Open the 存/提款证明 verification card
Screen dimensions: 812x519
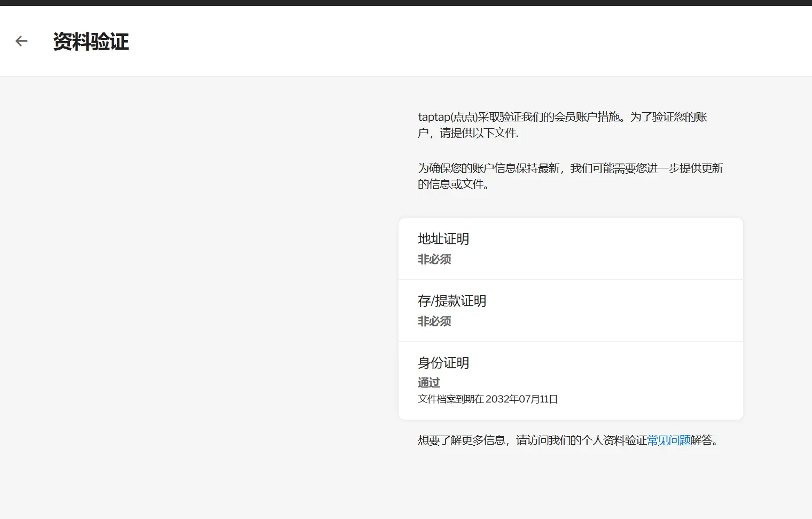[x=570, y=311]
